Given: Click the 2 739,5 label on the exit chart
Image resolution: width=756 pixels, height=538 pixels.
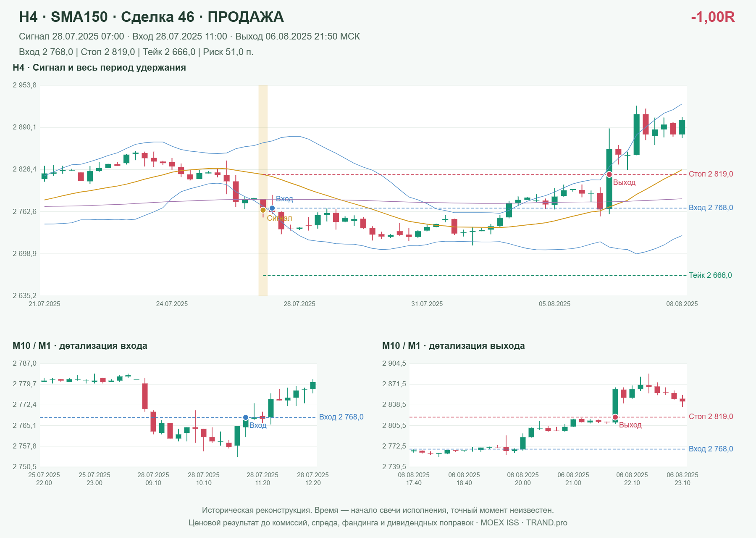Looking at the screenshot, I should pyautogui.click(x=394, y=467).
